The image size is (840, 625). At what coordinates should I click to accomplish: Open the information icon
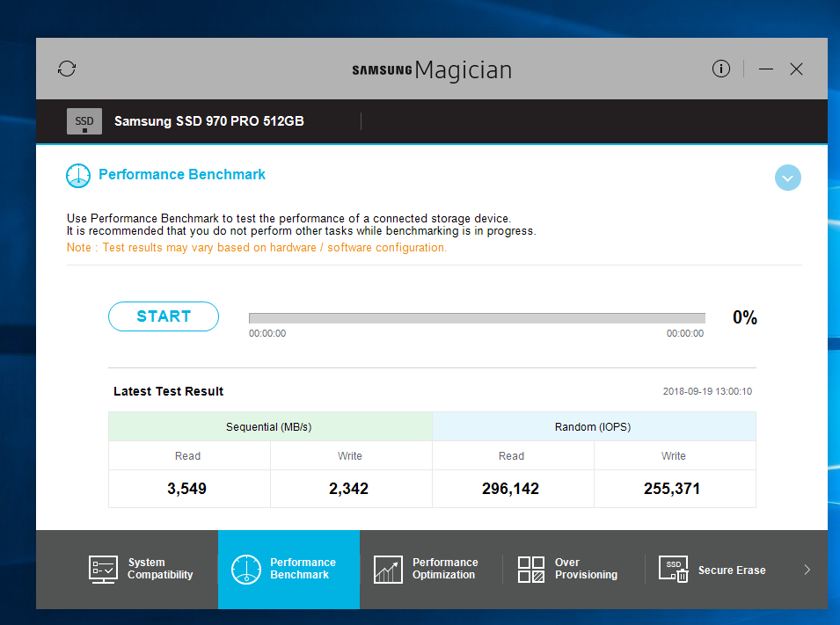pyautogui.click(x=721, y=69)
